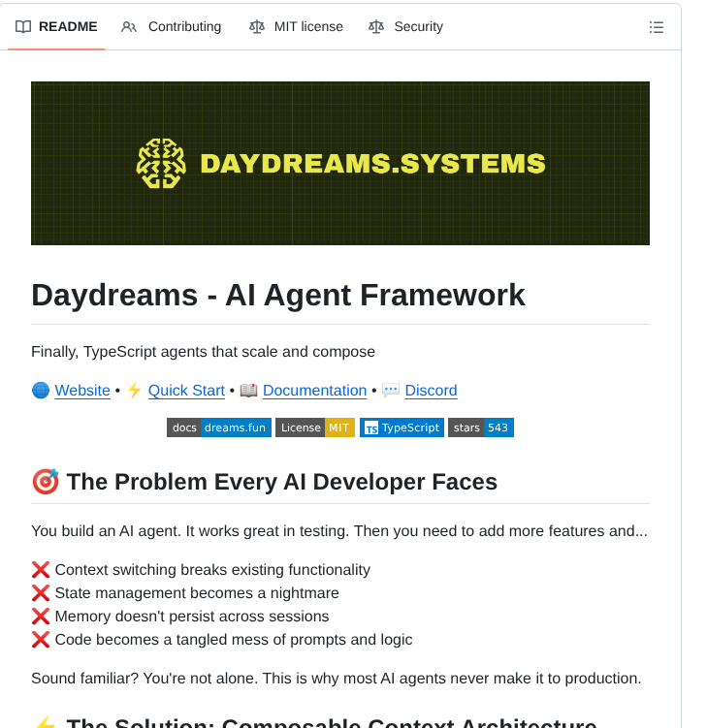This screenshot has width=707, height=728.
Task: Open the README outline list icon
Action: pos(656,27)
